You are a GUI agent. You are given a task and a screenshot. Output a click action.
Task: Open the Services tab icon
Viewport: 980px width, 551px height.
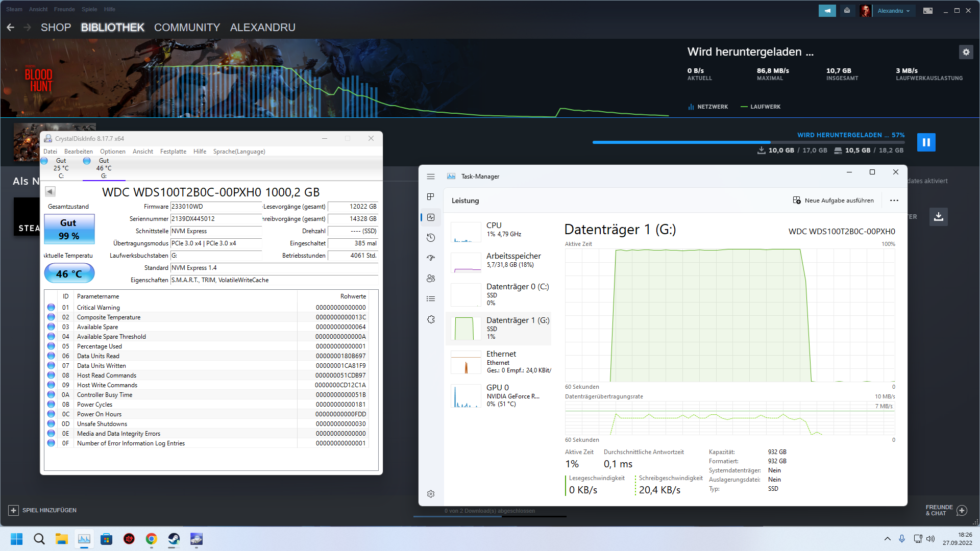click(431, 319)
